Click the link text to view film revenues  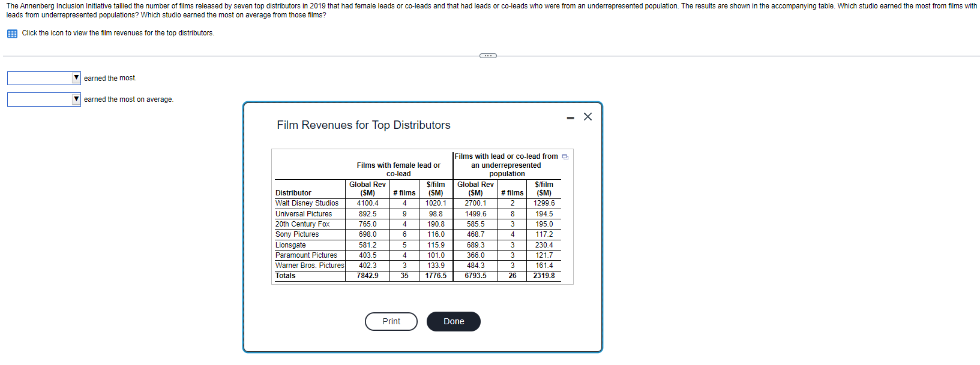118,33
